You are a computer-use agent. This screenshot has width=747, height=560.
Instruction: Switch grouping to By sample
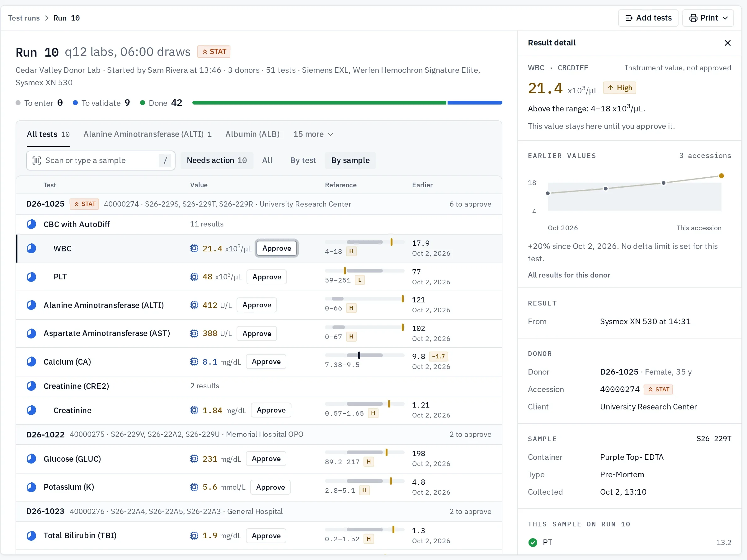tap(350, 160)
